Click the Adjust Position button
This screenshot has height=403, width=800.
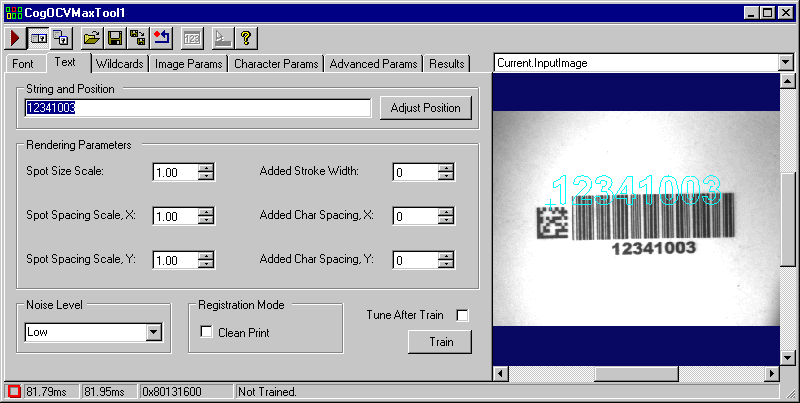point(426,108)
